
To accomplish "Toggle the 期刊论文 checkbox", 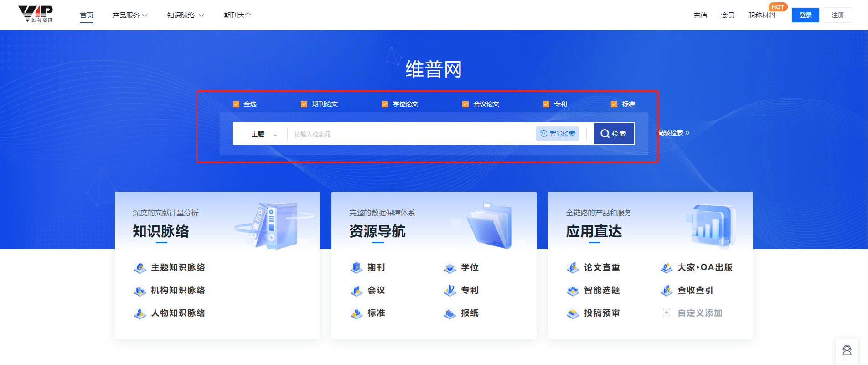I will click(304, 104).
